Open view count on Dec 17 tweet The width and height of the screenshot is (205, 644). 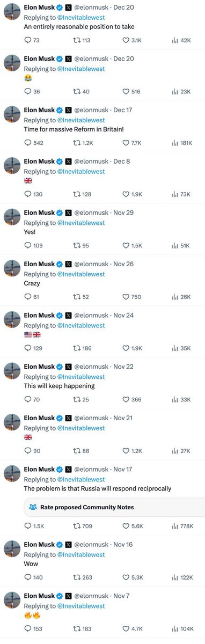tap(182, 143)
